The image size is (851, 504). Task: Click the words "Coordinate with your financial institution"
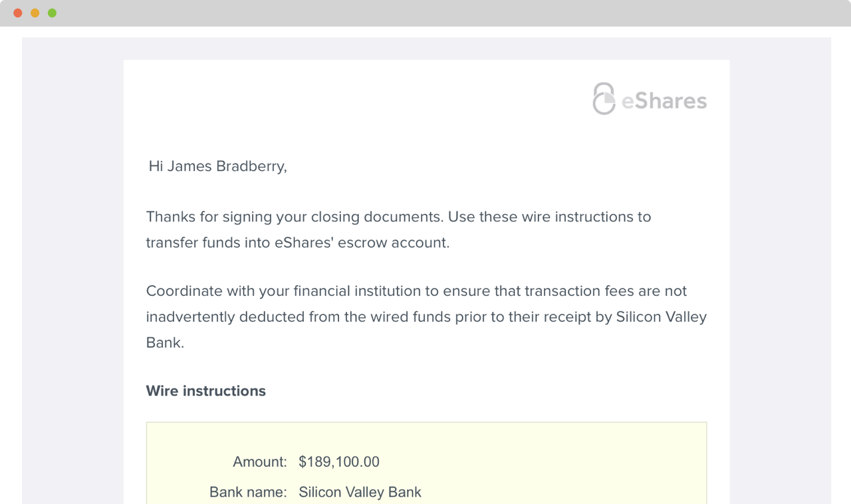274,291
